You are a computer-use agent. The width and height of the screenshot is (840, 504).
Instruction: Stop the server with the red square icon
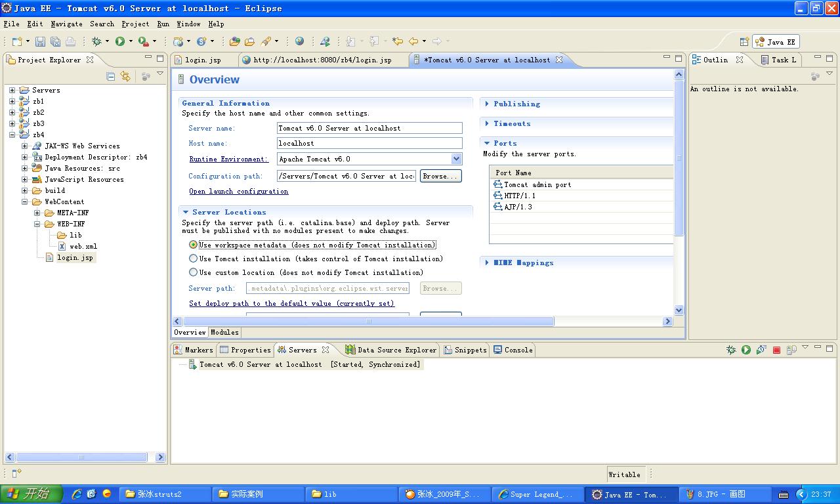click(776, 350)
